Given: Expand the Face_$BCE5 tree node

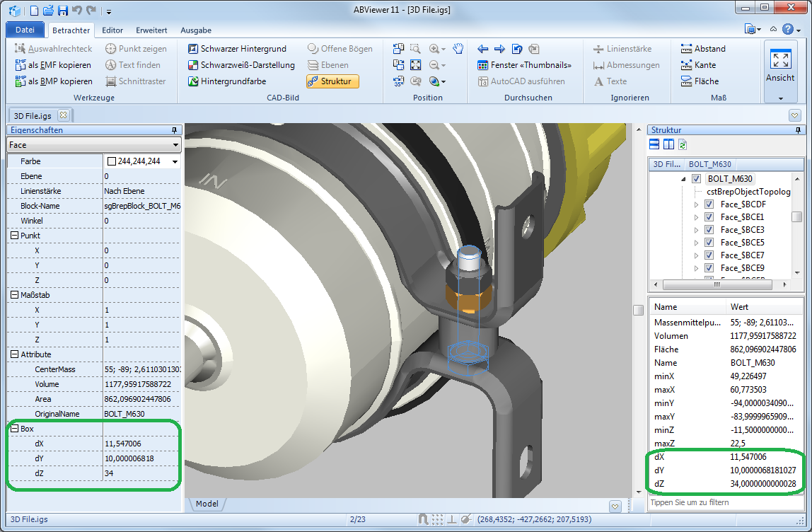Looking at the screenshot, I should (x=696, y=243).
